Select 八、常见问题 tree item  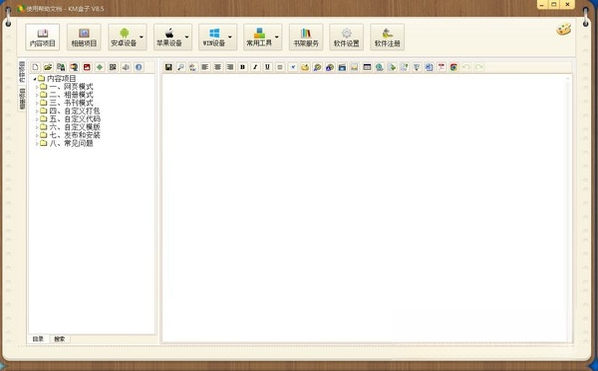point(71,143)
